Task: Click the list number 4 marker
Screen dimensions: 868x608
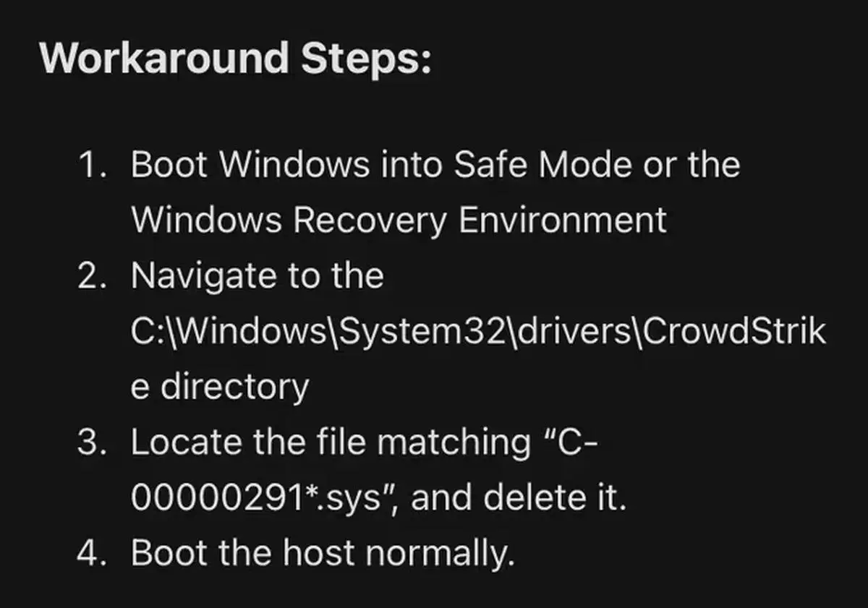Action: coord(96,553)
